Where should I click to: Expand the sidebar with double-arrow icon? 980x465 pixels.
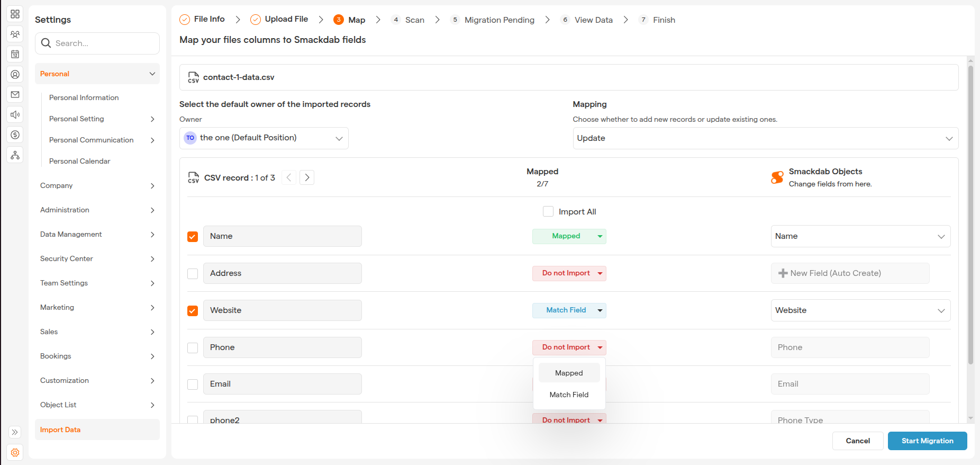[x=15, y=432]
